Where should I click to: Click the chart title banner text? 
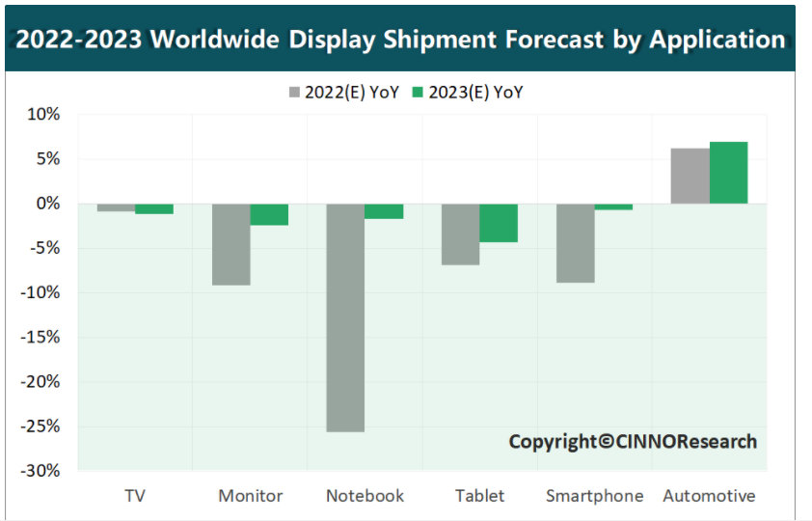click(x=401, y=40)
